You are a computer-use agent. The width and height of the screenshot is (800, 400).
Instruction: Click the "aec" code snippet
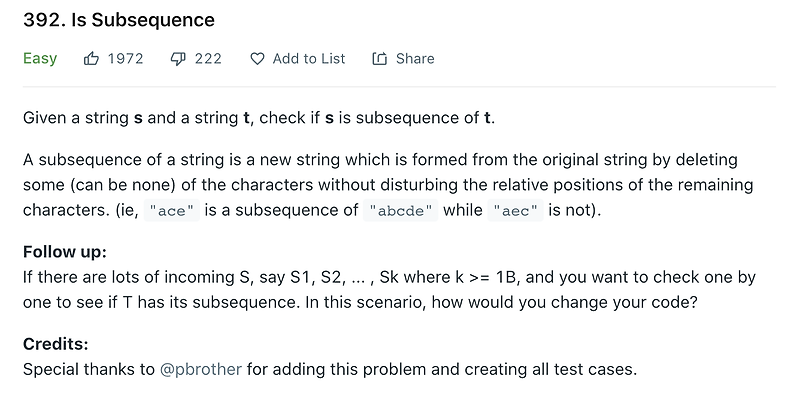pos(515,211)
